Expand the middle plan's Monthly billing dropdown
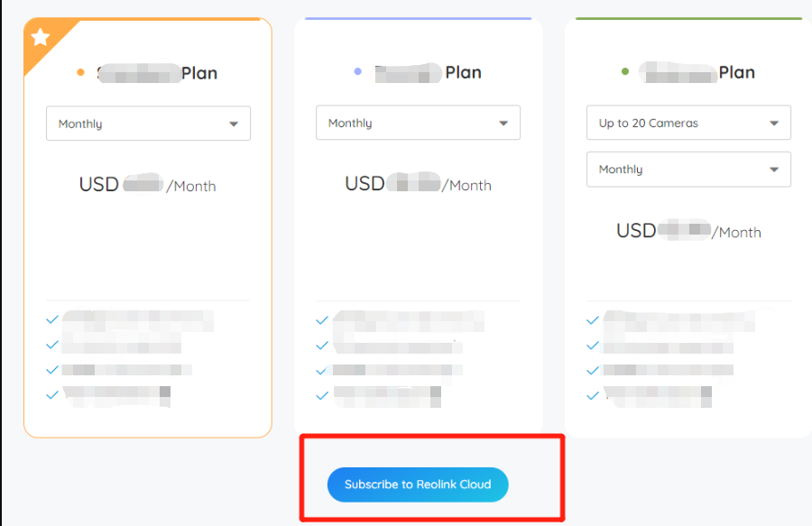Image resolution: width=812 pixels, height=526 pixels. [x=418, y=123]
